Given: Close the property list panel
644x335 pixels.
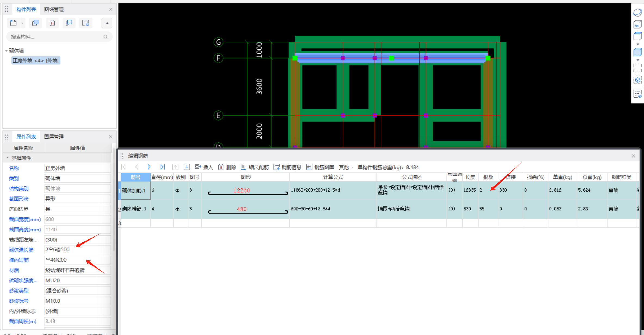Looking at the screenshot, I should 110,137.
